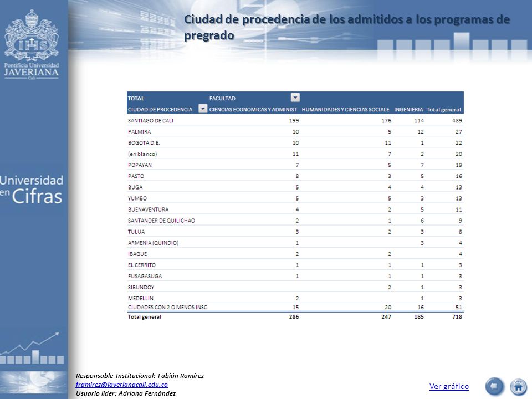
Task: Go to home via house icon
Action: coord(519,387)
